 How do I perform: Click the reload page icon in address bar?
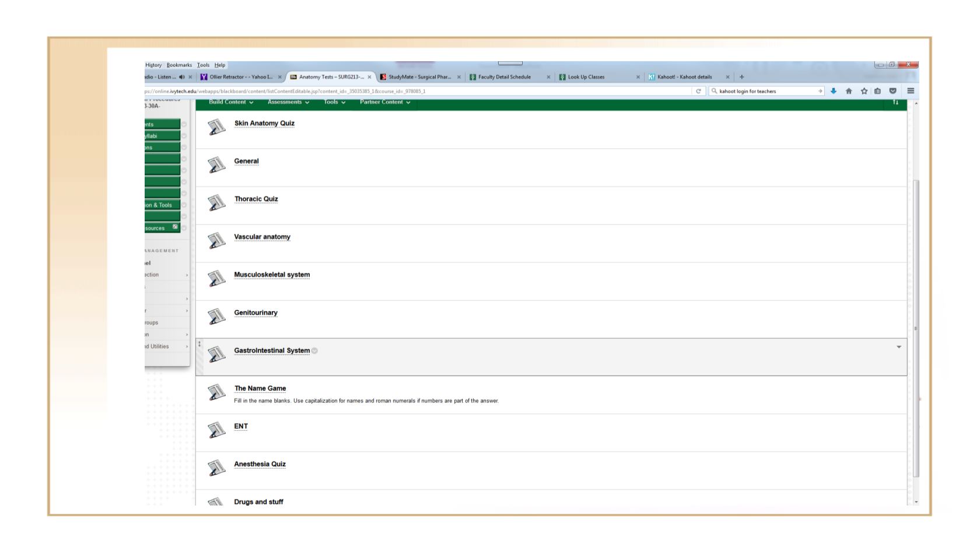click(698, 91)
